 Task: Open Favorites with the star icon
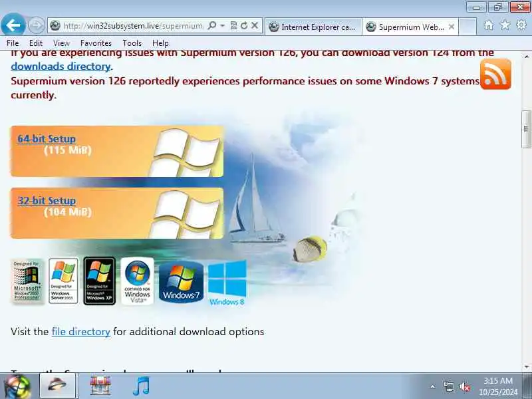pyautogui.click(x=505, y=25)
